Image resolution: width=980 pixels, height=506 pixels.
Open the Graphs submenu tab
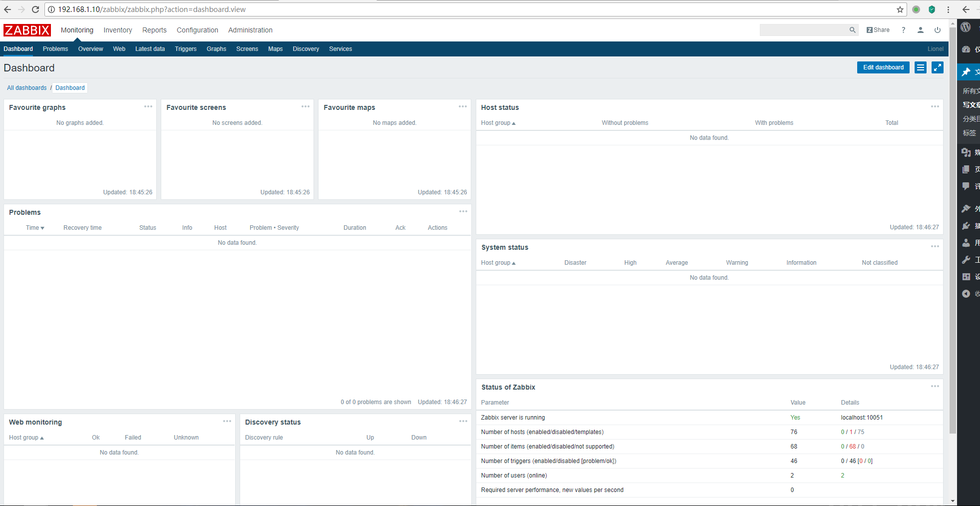click(x=216, y=49)
